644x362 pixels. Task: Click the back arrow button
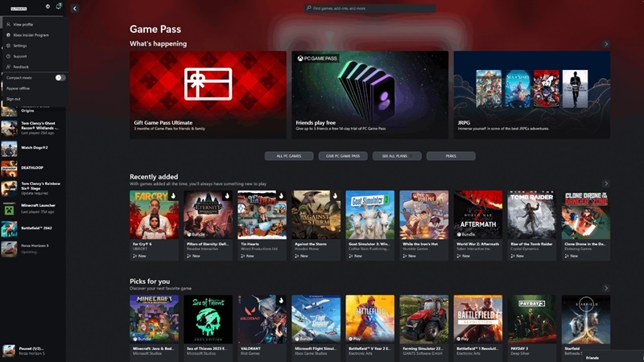pos(74,8)
